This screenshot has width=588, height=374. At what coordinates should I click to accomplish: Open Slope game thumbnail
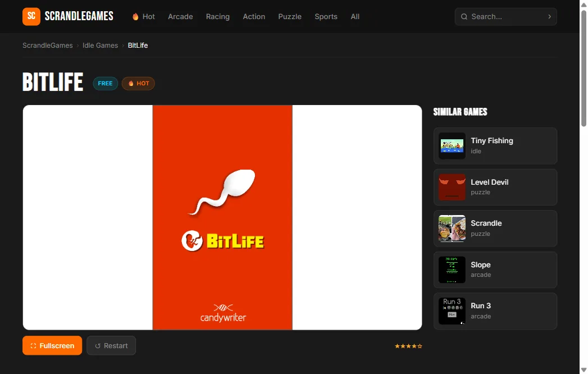coord(452,270)
